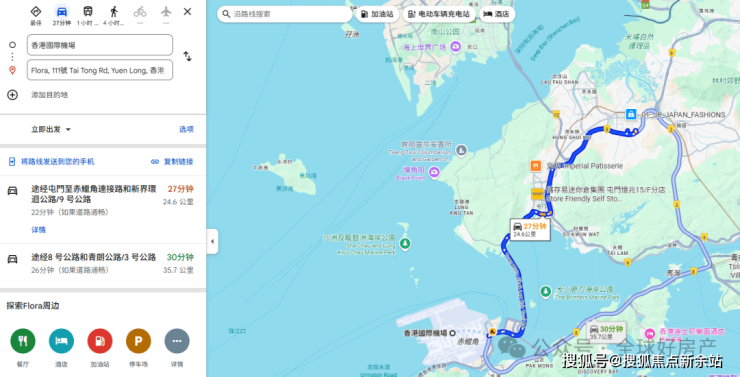Click the parking (停车场) explore icon
This screenshot has height=377, width=740.
coord(138,341)
